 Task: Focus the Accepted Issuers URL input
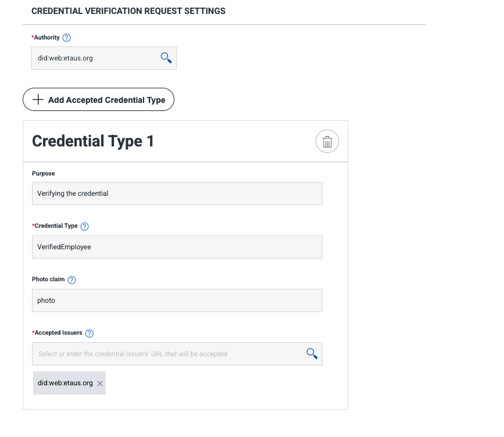(x=169, y=354)
